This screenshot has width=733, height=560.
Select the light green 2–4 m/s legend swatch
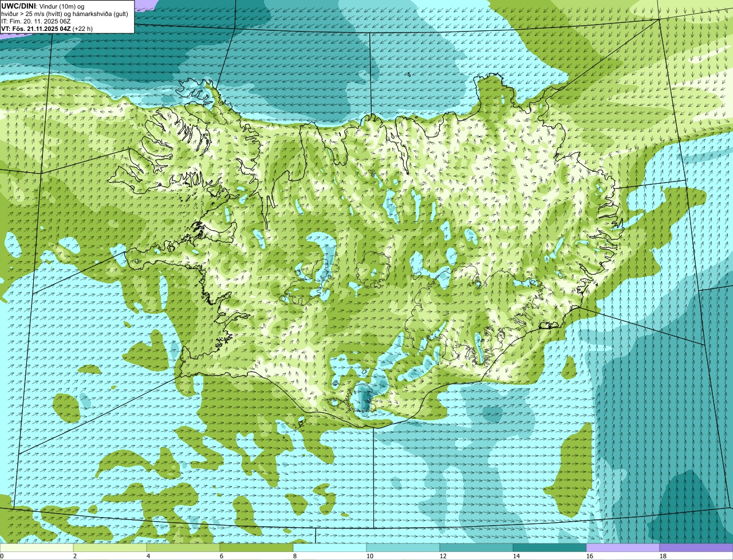coord(110,547)
